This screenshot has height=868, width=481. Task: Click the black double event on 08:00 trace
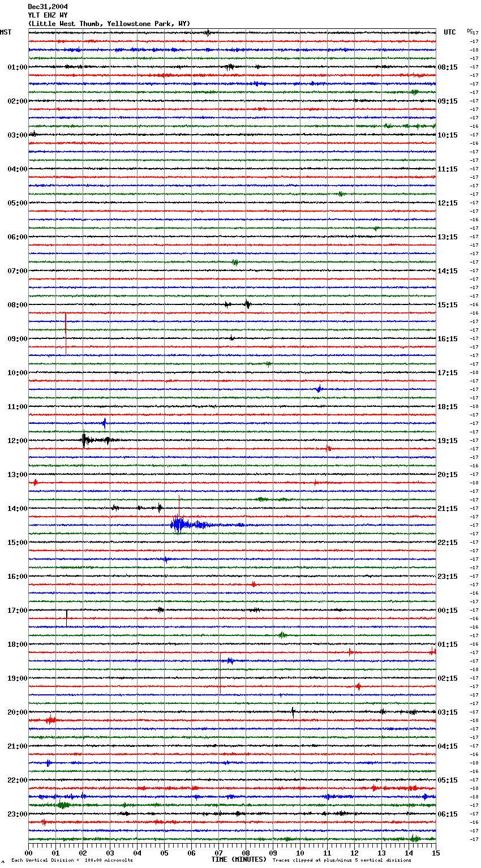[x=237, y=304]
